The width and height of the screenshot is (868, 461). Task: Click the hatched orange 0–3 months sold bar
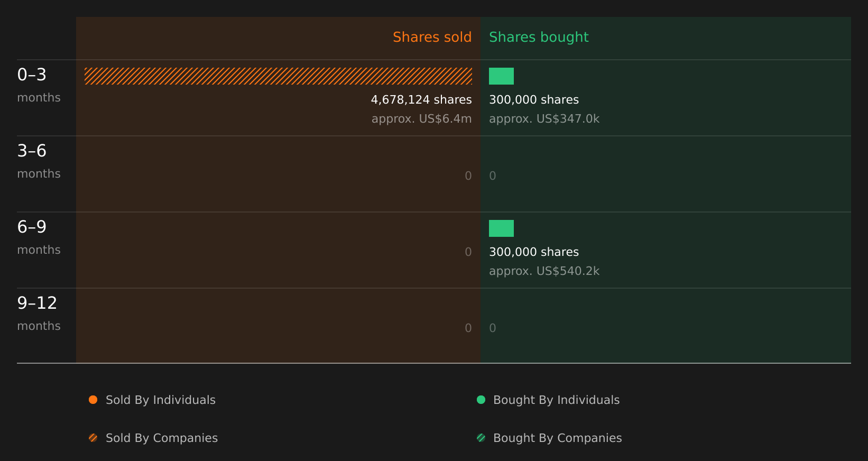pos(278,76)
